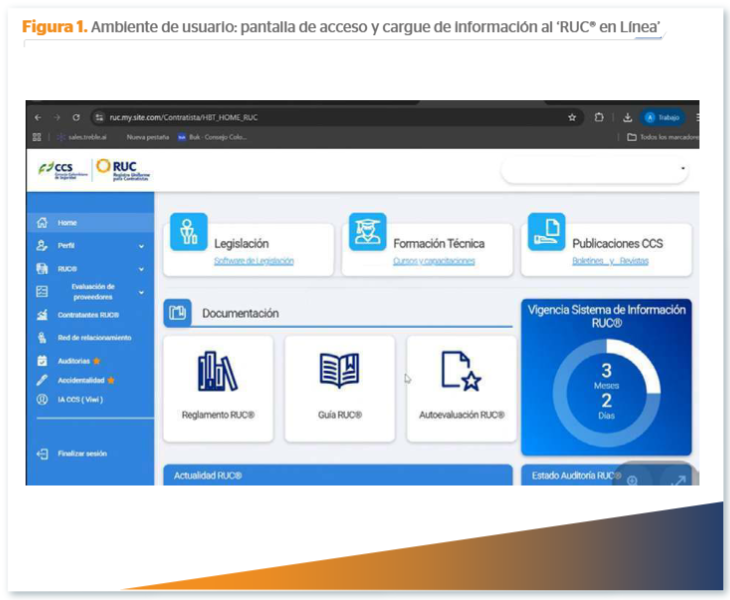This screenshot has width=730, height=600.
Task: Click the Finalizar sesión logout button
Action: click(81, 454)
